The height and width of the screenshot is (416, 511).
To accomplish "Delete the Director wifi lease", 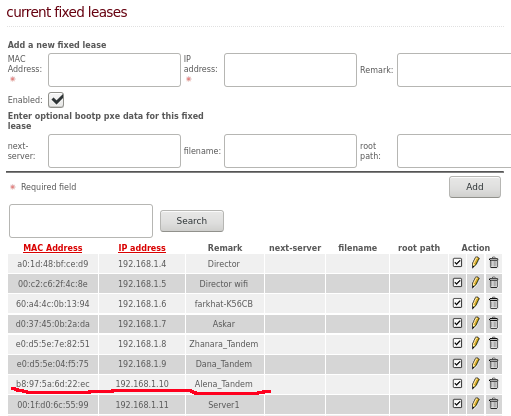I will 494,283.
